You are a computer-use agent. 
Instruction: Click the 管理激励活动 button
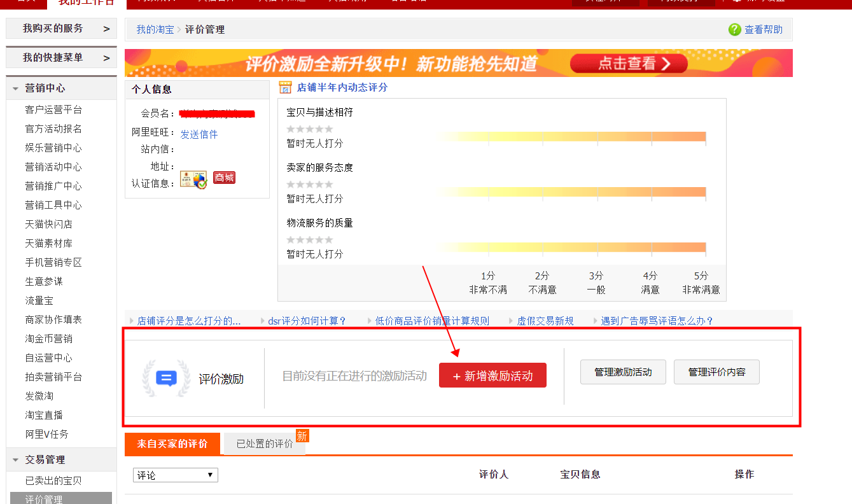(x=623, y=372)
